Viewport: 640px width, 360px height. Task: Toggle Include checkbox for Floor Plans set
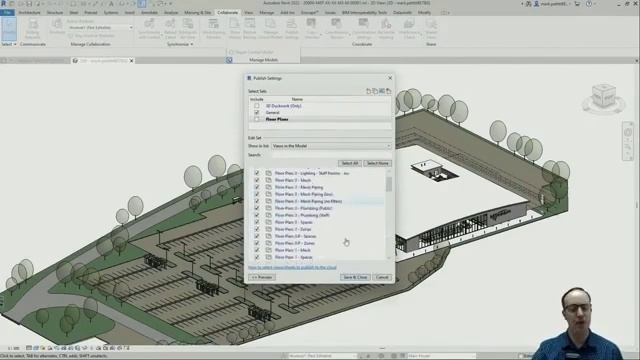pos(257,119)
